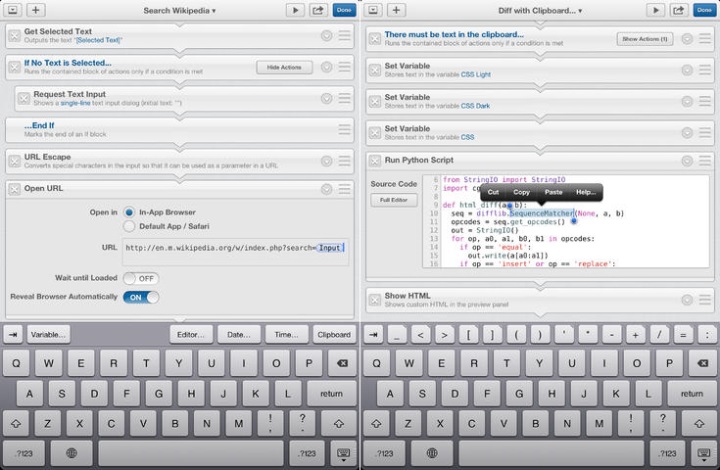Remove the Get Selected Text action
The width and height of the screenshot is (720, 470).
point(15,35)
